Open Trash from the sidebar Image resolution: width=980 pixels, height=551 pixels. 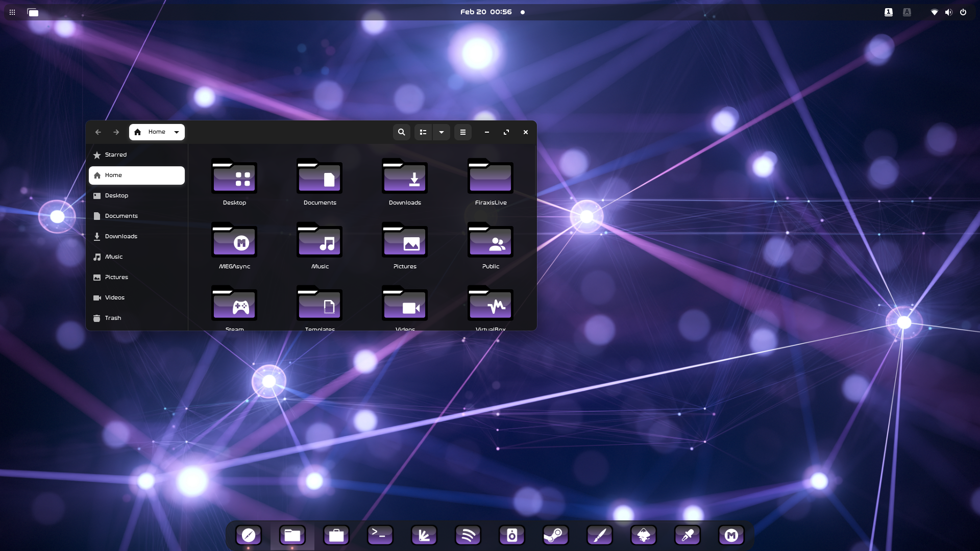[137, 318]
